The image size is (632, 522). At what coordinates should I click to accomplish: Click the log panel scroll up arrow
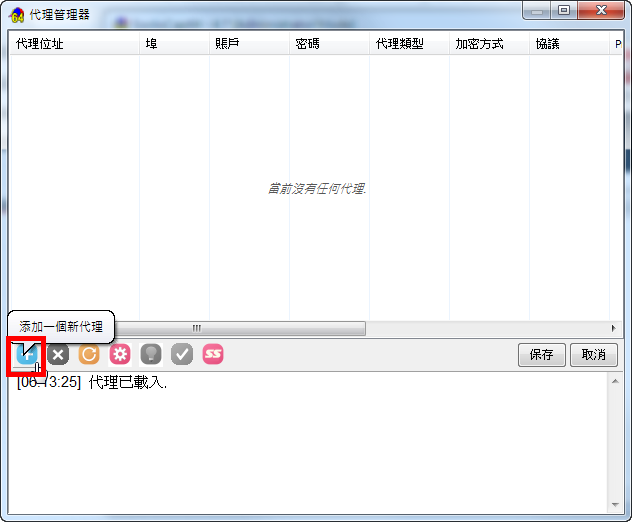point(614,381)
